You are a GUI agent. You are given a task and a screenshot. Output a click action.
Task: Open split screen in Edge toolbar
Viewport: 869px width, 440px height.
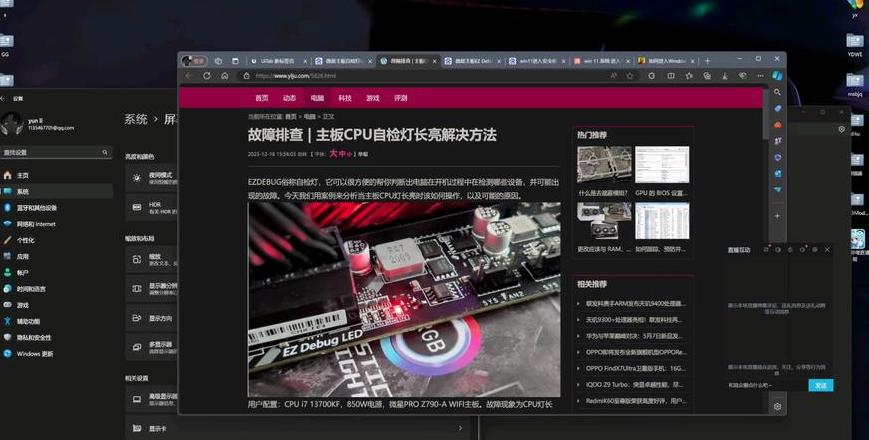pyautogui.click(x=671, y=76)
